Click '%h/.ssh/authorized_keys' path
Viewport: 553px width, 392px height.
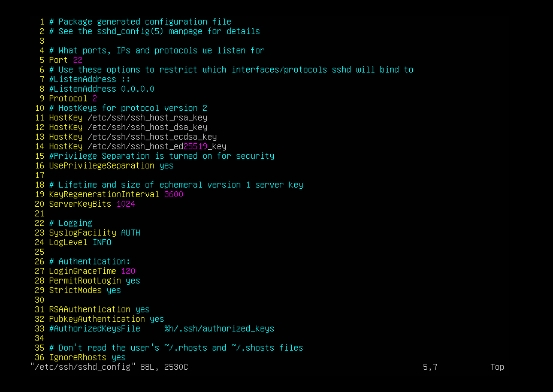(219, 328)
